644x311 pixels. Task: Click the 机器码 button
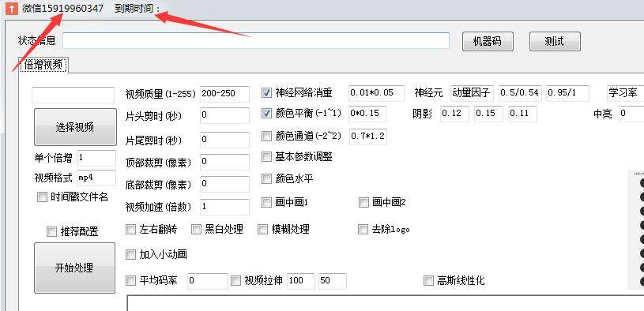[x=488, y=41]
